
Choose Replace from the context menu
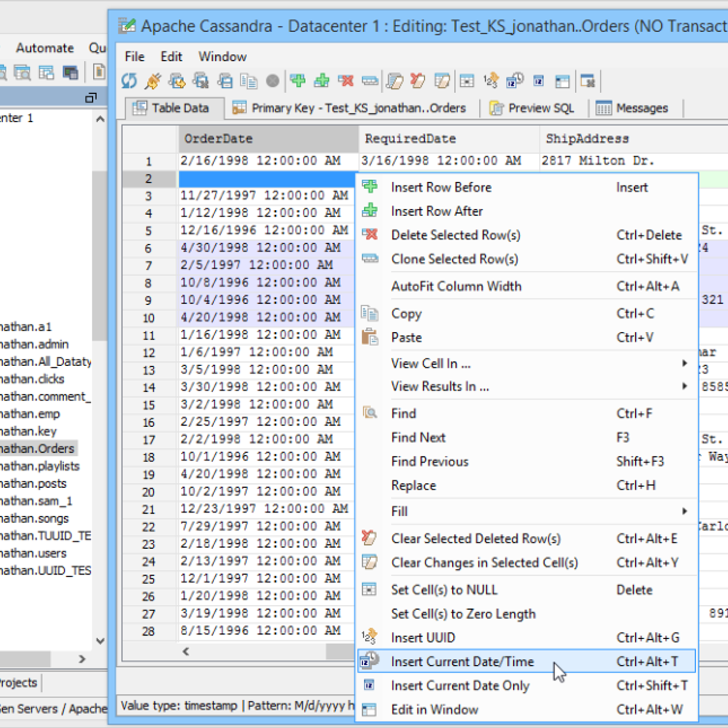coord(414,485)
